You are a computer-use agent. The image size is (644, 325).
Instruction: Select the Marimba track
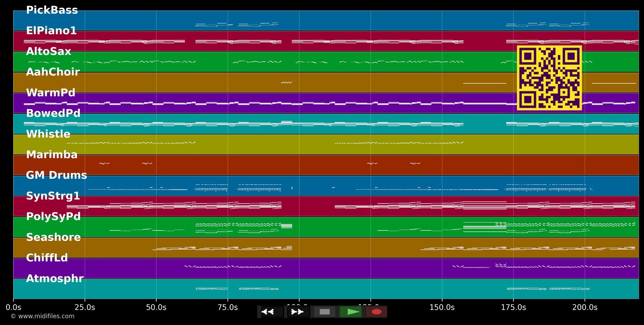[52, 154]
